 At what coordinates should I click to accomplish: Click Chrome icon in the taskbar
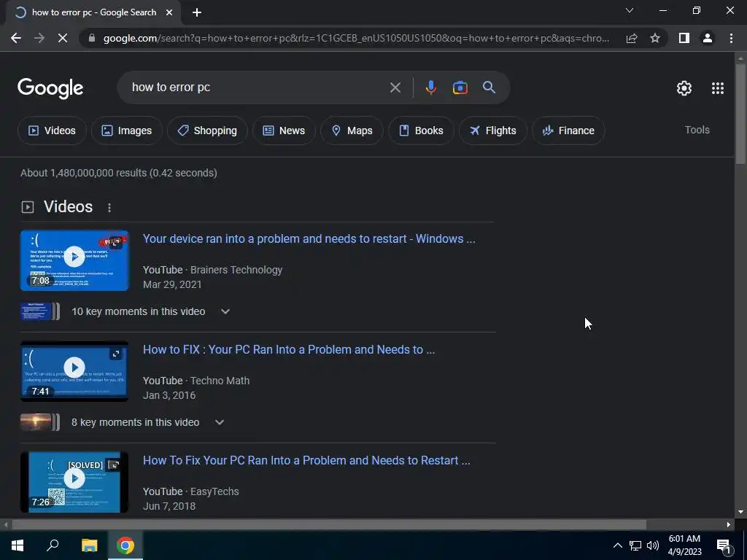[x=125, y=545]
